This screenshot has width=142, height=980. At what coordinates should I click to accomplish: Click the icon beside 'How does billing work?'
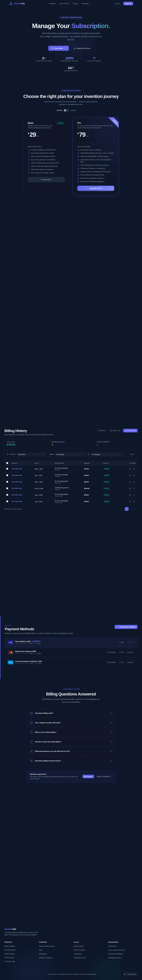tap(31, 713)
